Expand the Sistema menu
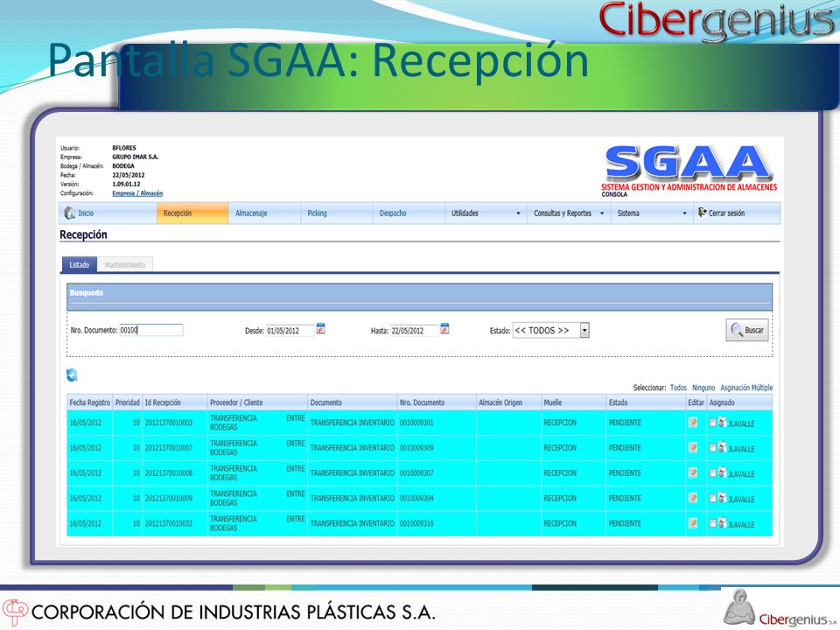840x630 pixels. pyautogui.click(x=652, y=213)
